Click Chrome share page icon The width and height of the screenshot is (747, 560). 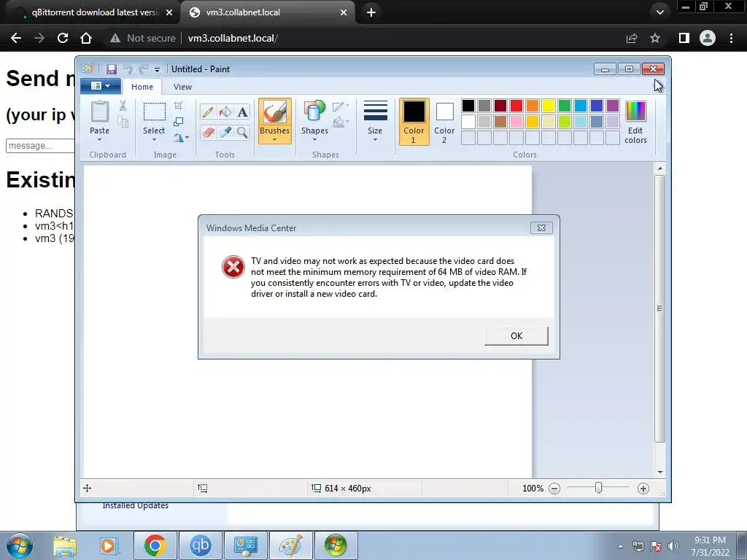point(632,38)
